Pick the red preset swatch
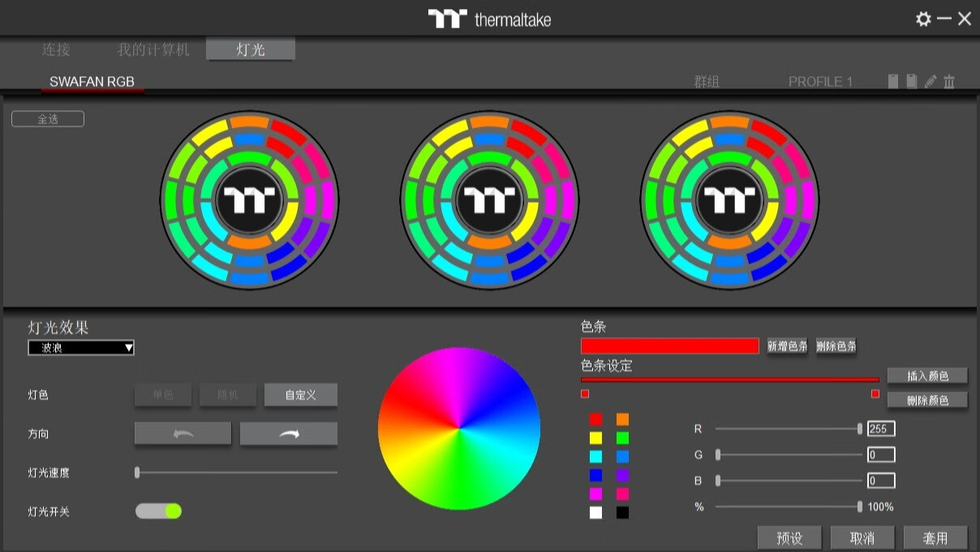This screenshot has width=980, height=552. [x=596, y=419]
